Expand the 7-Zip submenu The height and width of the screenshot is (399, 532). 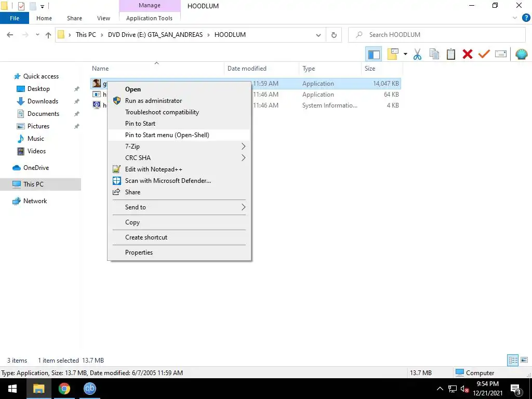tap(179, 147)
